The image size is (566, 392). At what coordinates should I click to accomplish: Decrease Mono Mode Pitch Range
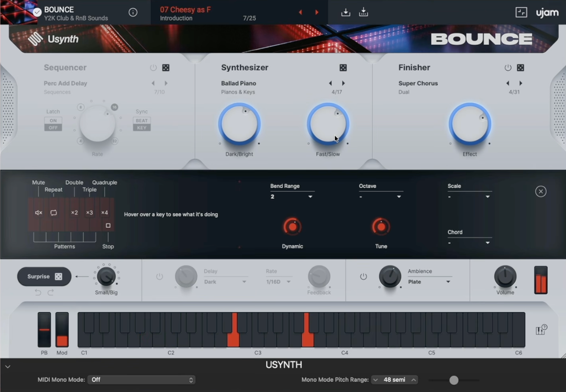tap(375, 380)
